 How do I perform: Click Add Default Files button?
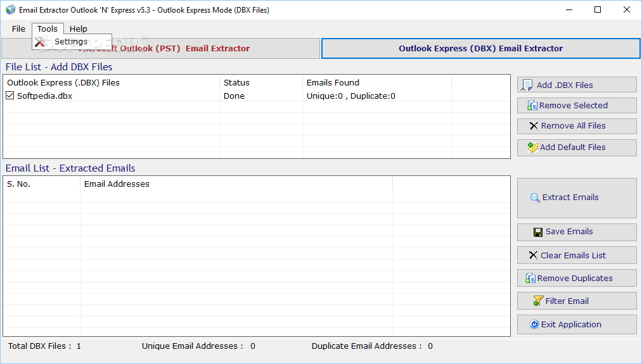pyautogui.click(x=577, y=147)
